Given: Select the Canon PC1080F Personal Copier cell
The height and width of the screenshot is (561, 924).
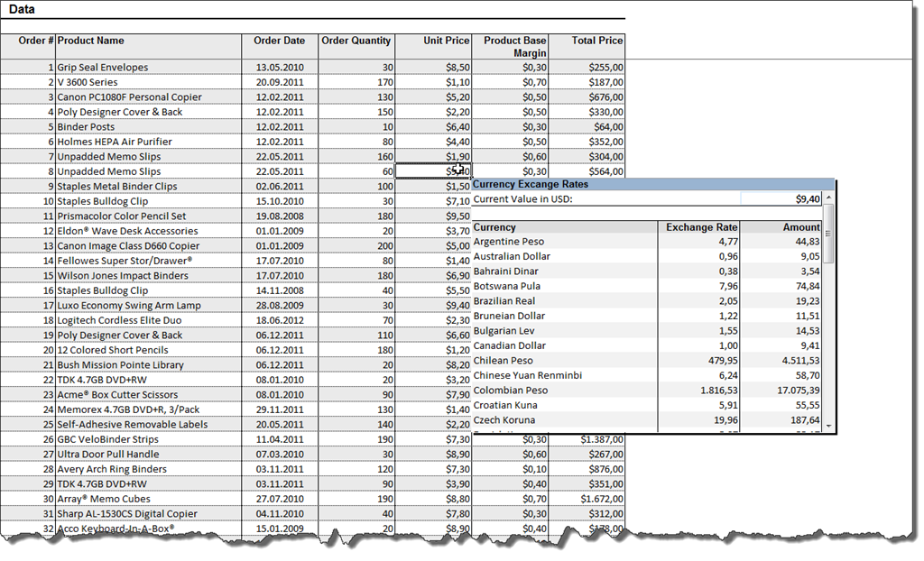Looking at the screenshot, I should [149, 97].
